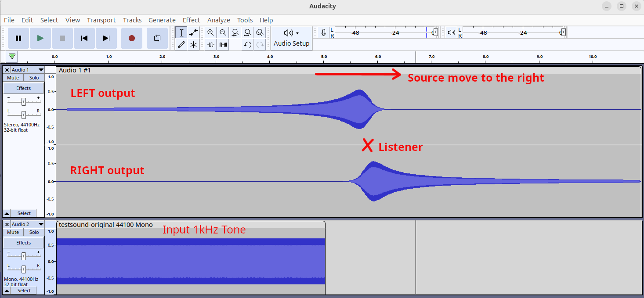644x298 pixels.
Task: Undo the last action
Action: [248, 44]
